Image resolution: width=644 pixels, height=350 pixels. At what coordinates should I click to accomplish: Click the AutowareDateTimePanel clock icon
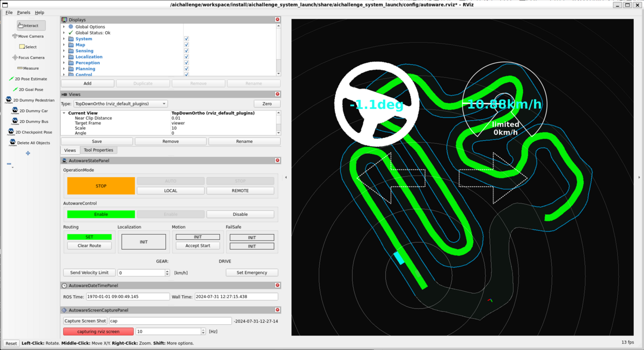pos(64,286)
